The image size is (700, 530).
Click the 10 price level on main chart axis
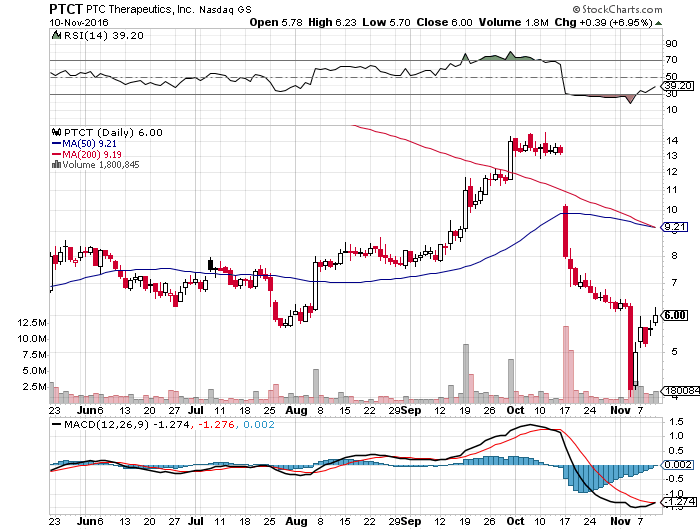[672, 210]
